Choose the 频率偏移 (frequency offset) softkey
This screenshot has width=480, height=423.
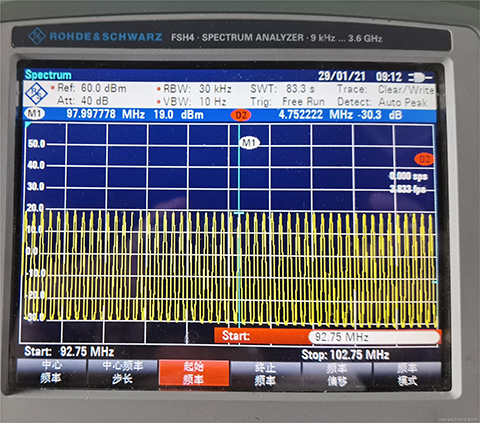(x=337, y=374)
